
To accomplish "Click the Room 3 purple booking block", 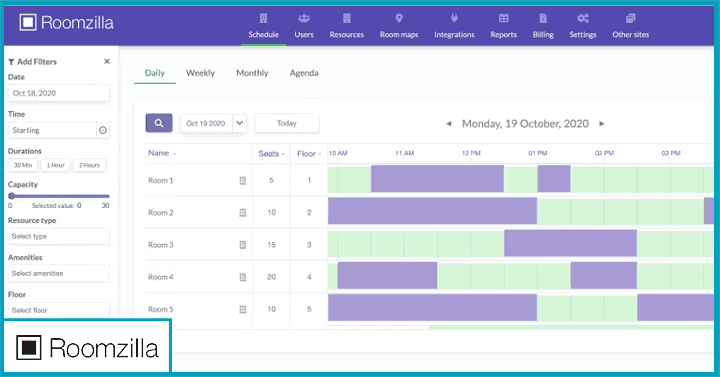I will [x=570, y=243].
